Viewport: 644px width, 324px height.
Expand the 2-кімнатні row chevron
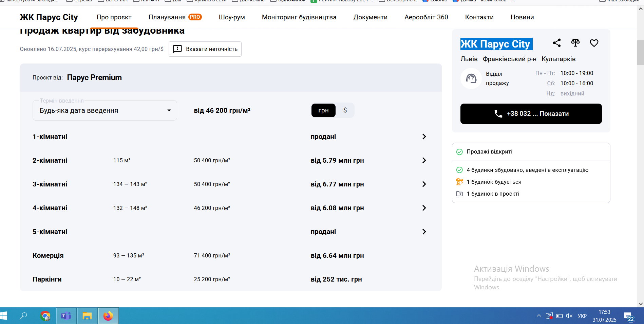click(424, 160)
